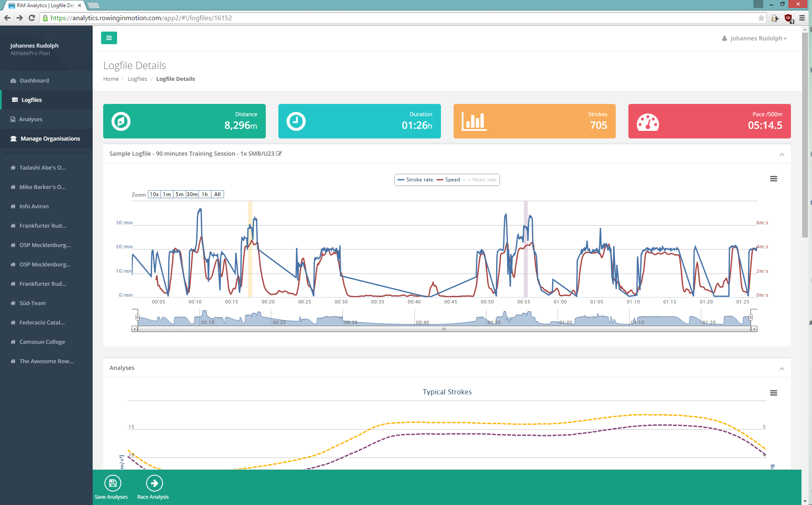812x505 pixels.
Task: Click the Strokes bar chart icon
Action: 474,121
